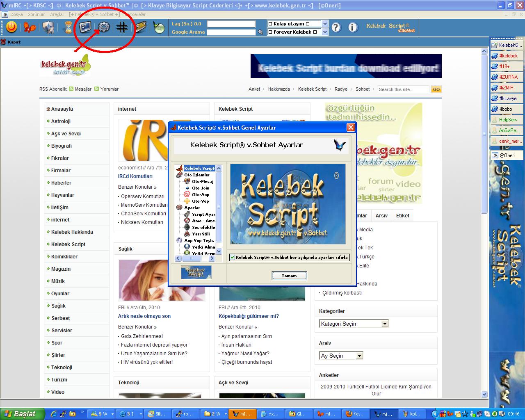
Task: Open the Astroloji sidebar link
Action: [61, 121]
